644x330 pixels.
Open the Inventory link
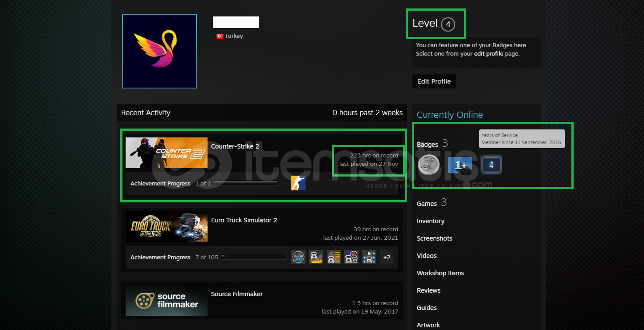click(x=431, y=221)
